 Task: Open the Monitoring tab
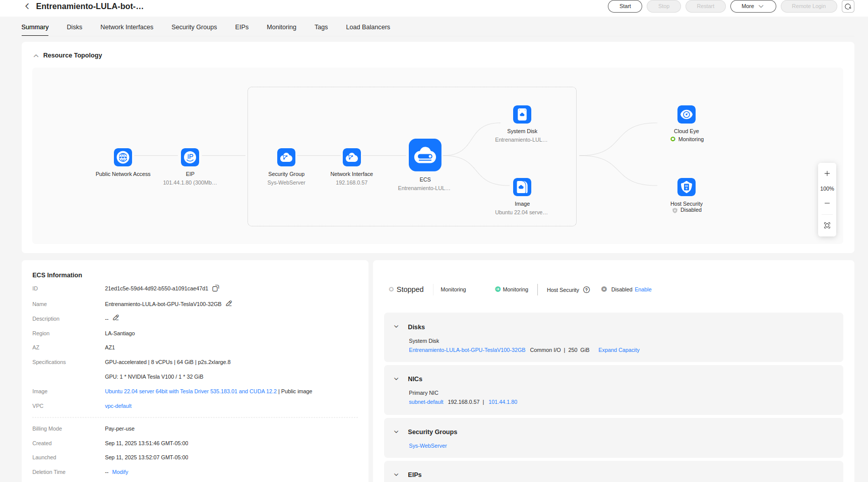point(281,27)
